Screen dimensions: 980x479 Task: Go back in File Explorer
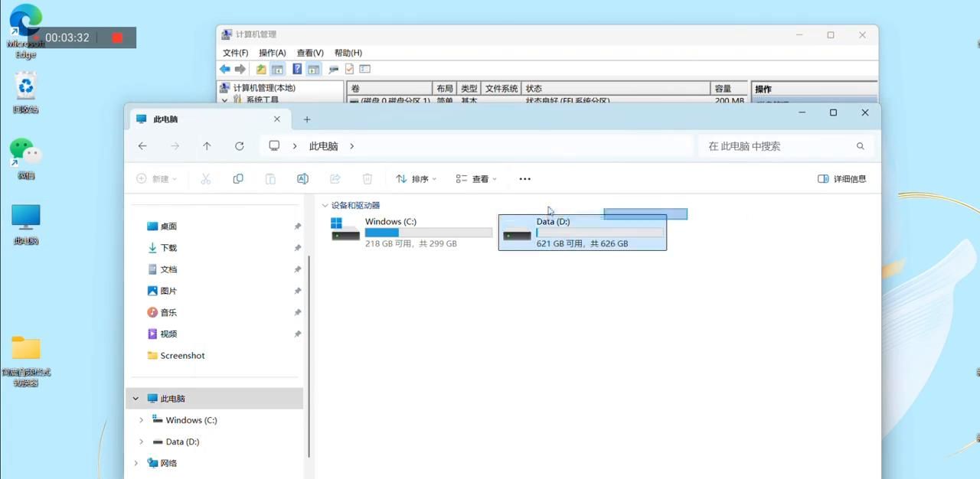coord(142,146)
